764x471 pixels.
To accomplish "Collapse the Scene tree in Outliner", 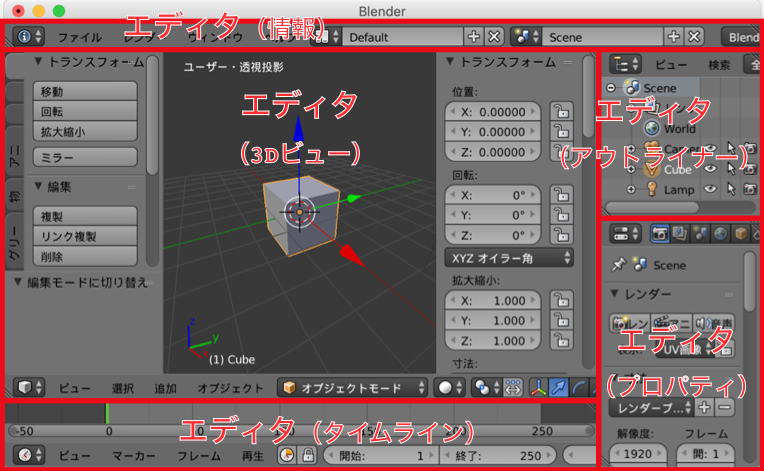I will 611,88.
